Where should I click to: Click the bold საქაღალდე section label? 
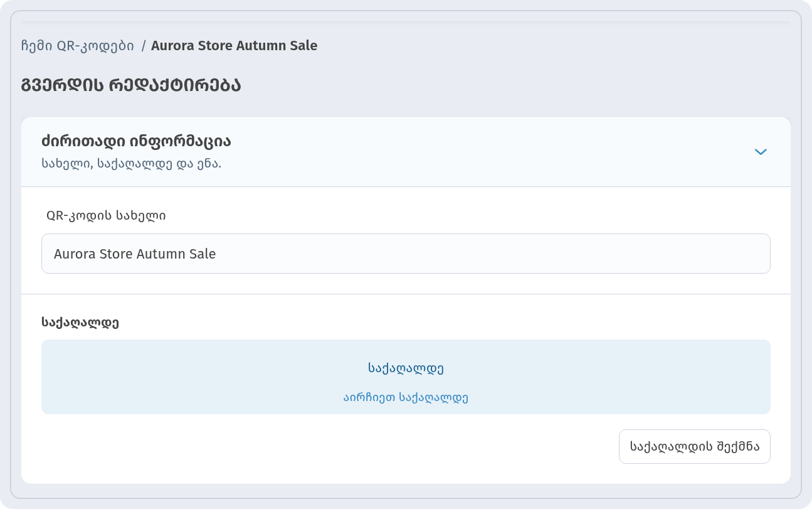[x=80, y=323]
